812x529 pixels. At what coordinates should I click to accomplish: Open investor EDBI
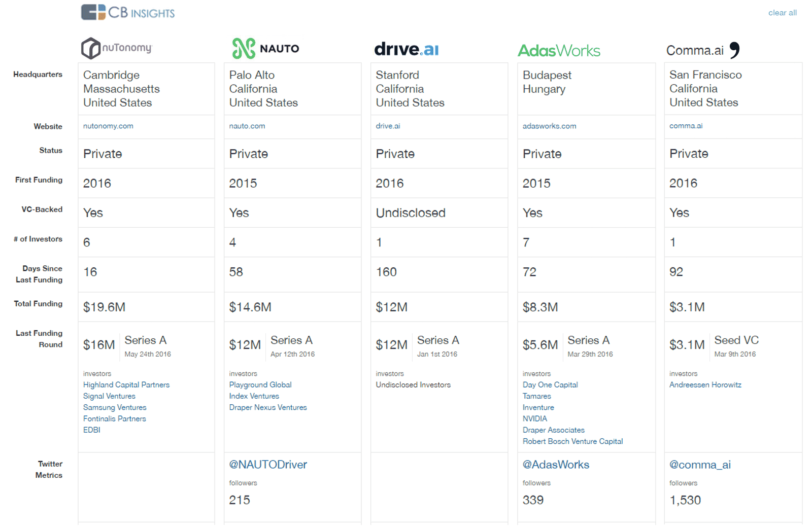point(92,430)
